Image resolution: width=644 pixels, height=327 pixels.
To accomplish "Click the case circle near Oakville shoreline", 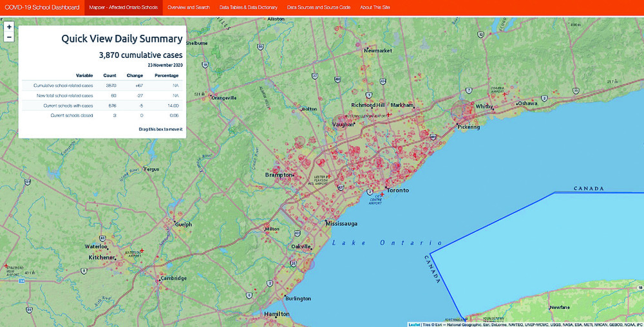I will [x=308, y=262].
